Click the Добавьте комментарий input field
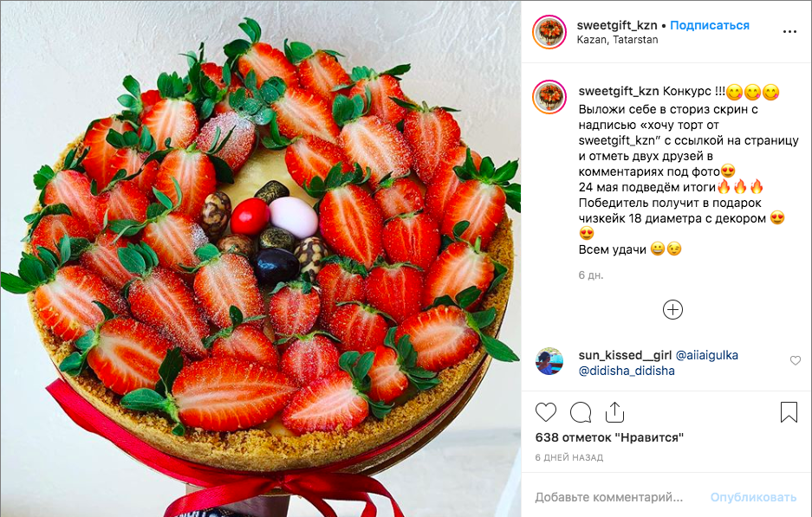812x517 pixels. click(617, 497)
